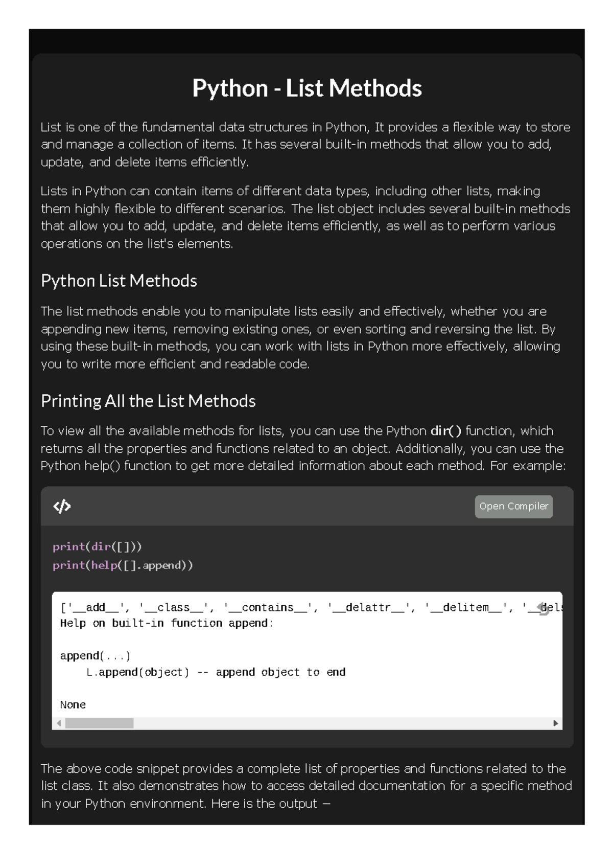Image resolution: width=613 pixels, height=868 pixels.
Task: Click the "Python - List Methods" page title
Action: click(307, 88)
